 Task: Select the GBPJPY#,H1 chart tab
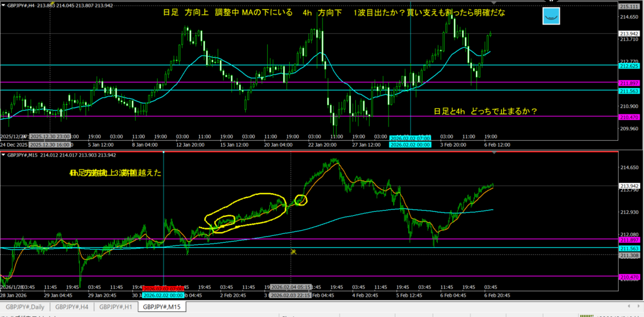click(x=116, y=307)
